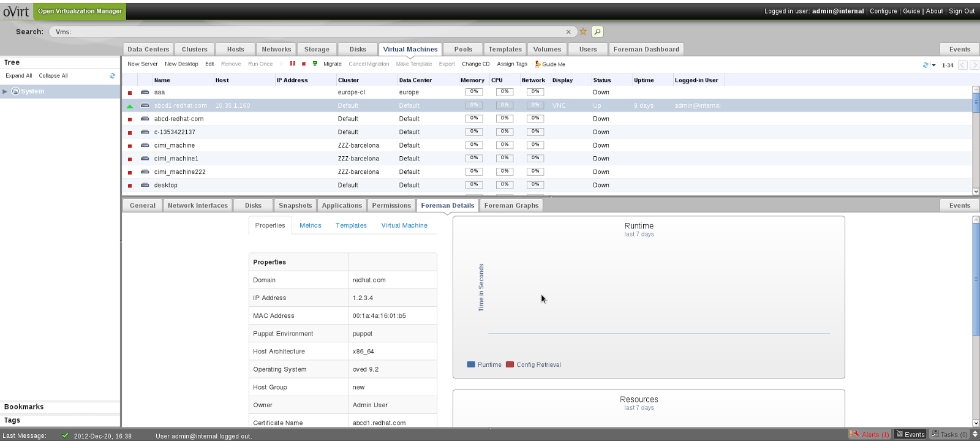Image resolution: width=980 pixels, height=444 pixels.
Task: Expand the System tree node
Action: [5, 91]
